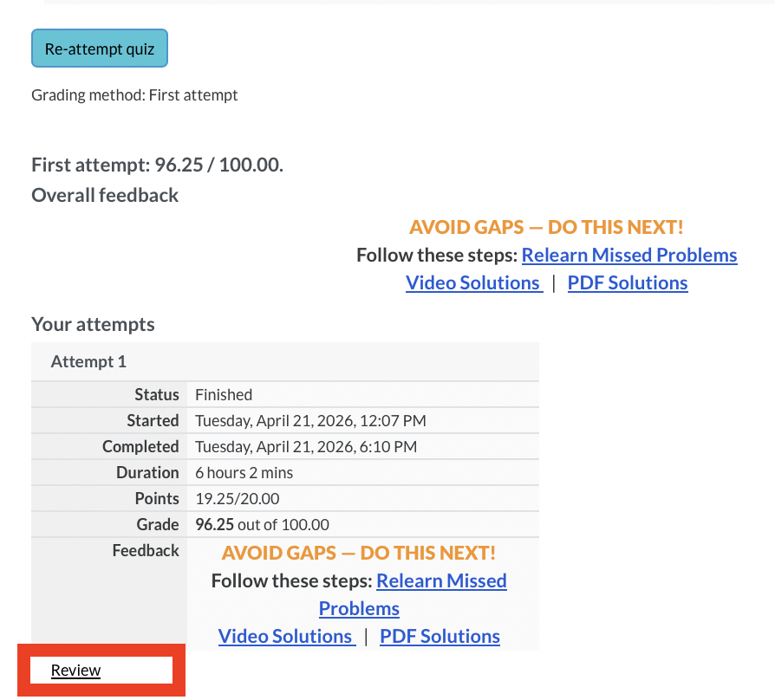Click the orange 'AVOID GAPS' heading in Overall feedback
Viewport: 775px width, 700px height.
[546, 227]
